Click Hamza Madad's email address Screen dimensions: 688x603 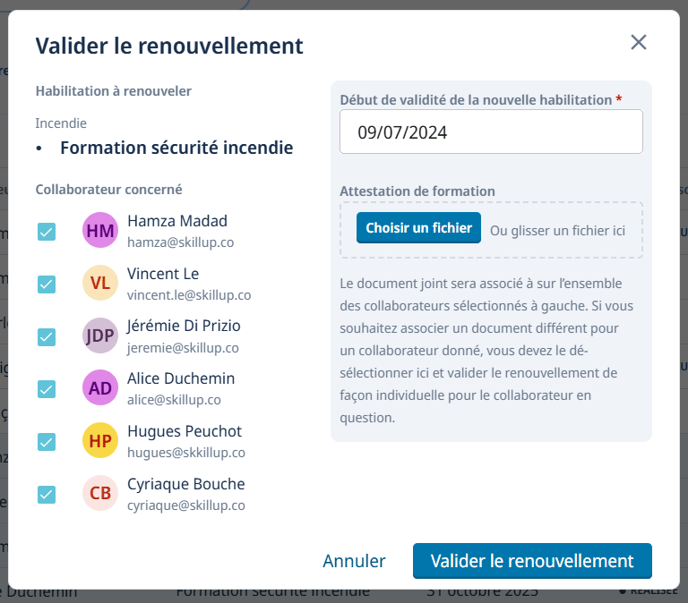(182, 242)
